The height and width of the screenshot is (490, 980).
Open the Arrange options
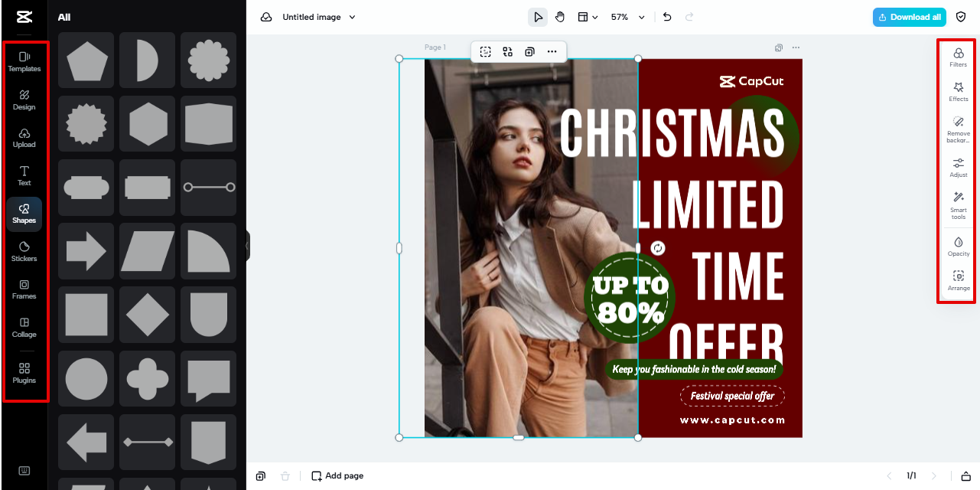958,280
